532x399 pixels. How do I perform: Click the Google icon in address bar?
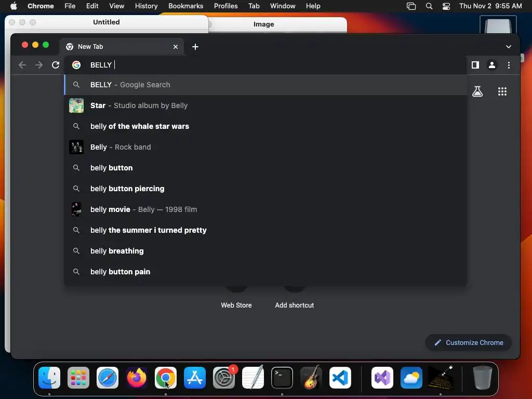point(76,65)
